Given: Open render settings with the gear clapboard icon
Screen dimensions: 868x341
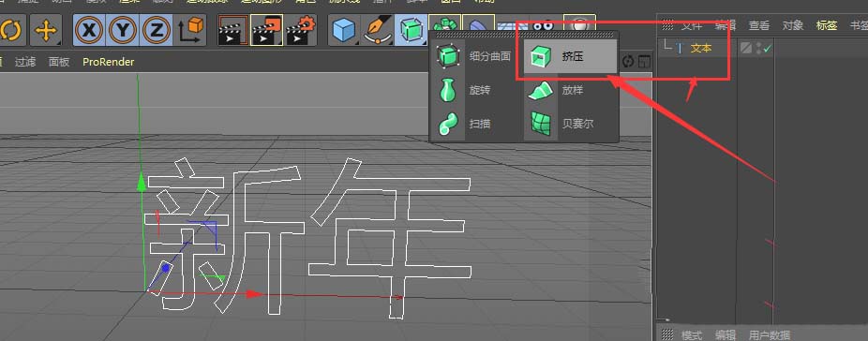Looking at the screenshot, I should [301, 30].
